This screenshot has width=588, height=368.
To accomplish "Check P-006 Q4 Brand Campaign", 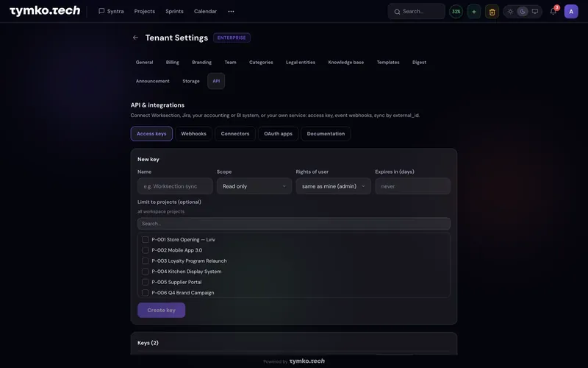I will point(145,292).
